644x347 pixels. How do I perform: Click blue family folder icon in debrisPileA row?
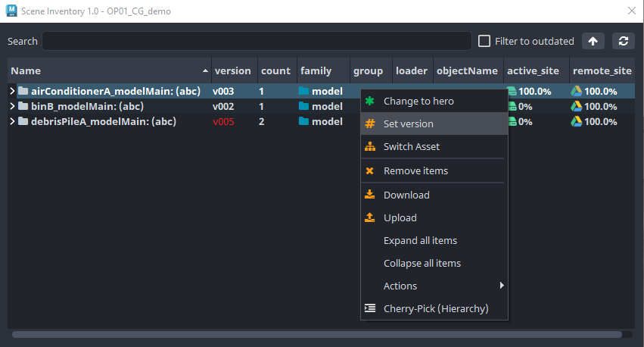point(303,121)
